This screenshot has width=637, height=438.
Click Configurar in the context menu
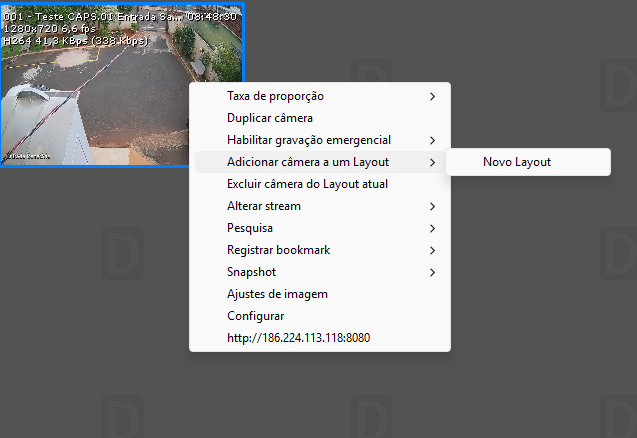255,316
